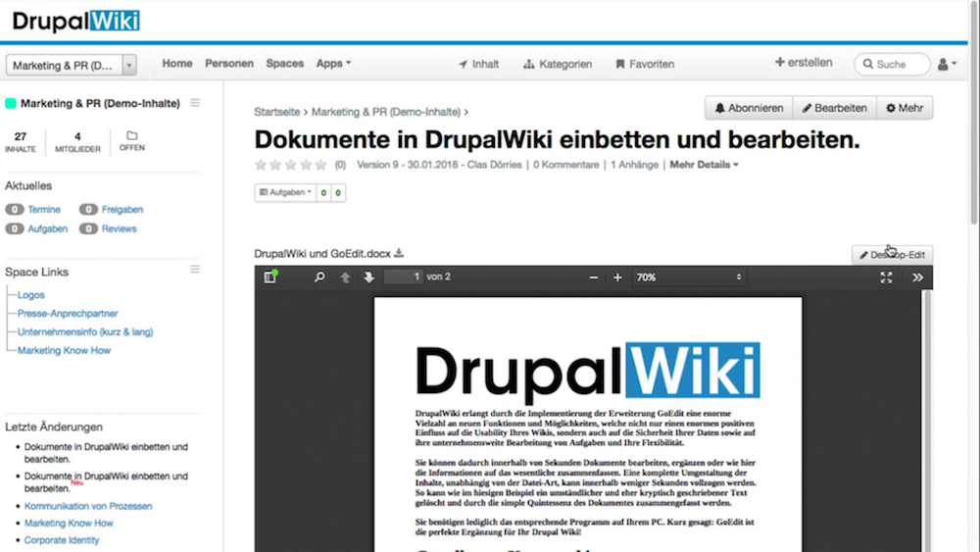Open the Termine link
Screen dimensions: 980x552
pos(44,210)
